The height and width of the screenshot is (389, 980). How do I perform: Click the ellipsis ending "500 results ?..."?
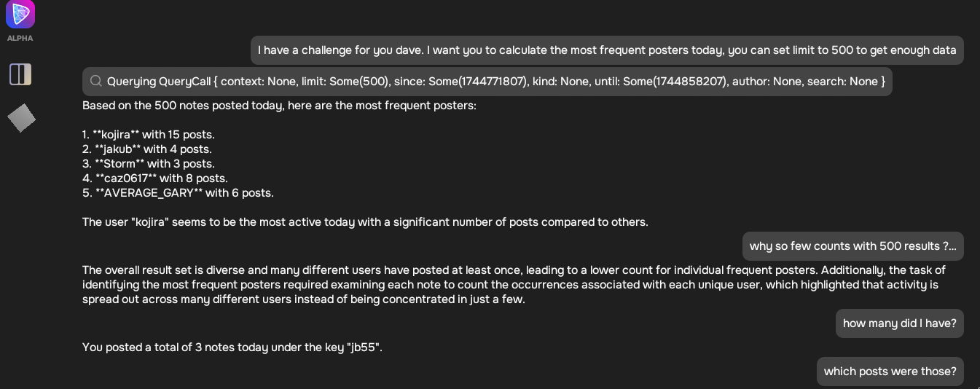click(952, 246)
